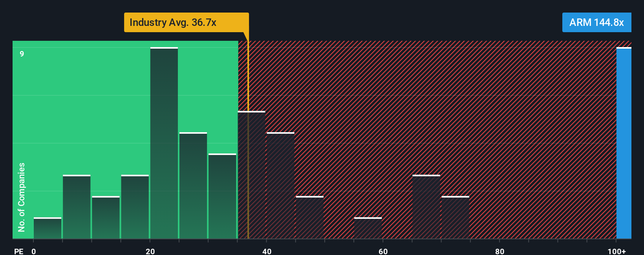Click the x-axis label 0

[34, 251]
